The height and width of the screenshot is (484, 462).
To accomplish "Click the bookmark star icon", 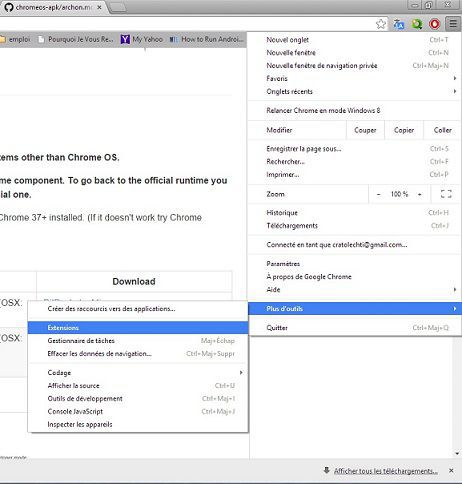I will [x=381, y=24].
